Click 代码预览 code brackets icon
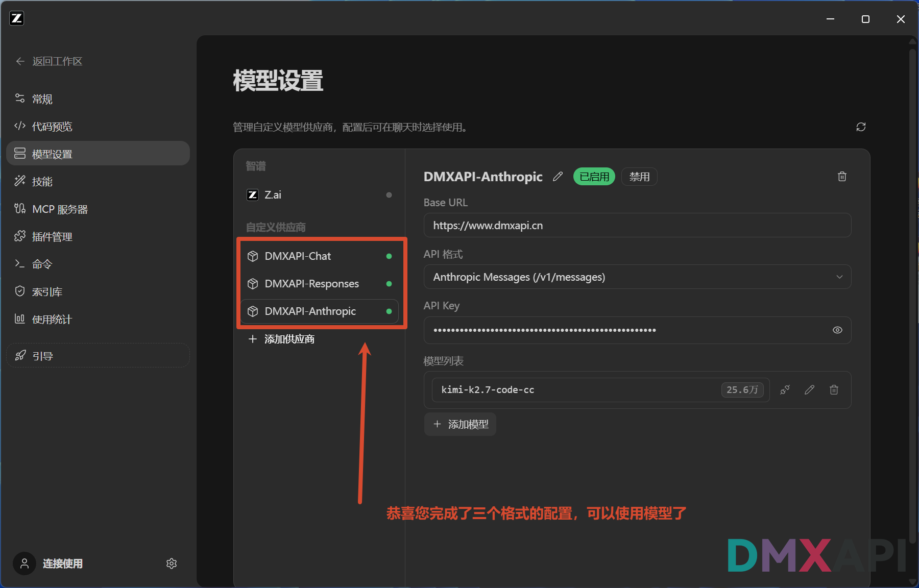 pyautogui.click(x=20, y=126)
